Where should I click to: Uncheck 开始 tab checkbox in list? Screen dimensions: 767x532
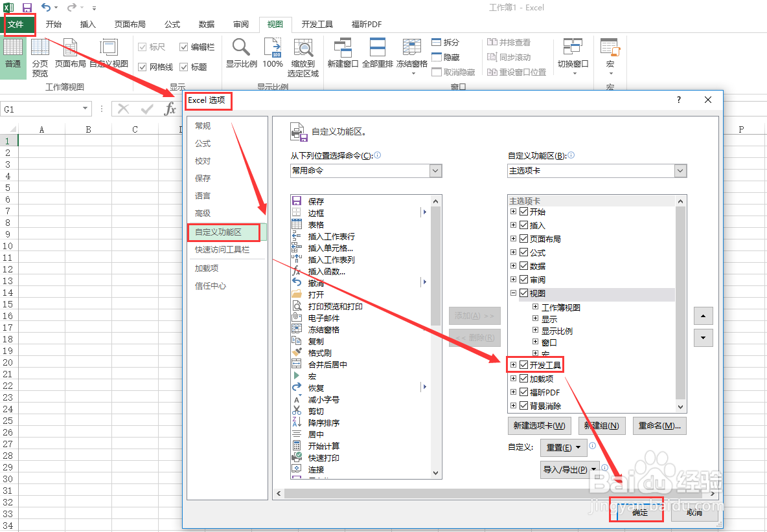tap(524, 212)
